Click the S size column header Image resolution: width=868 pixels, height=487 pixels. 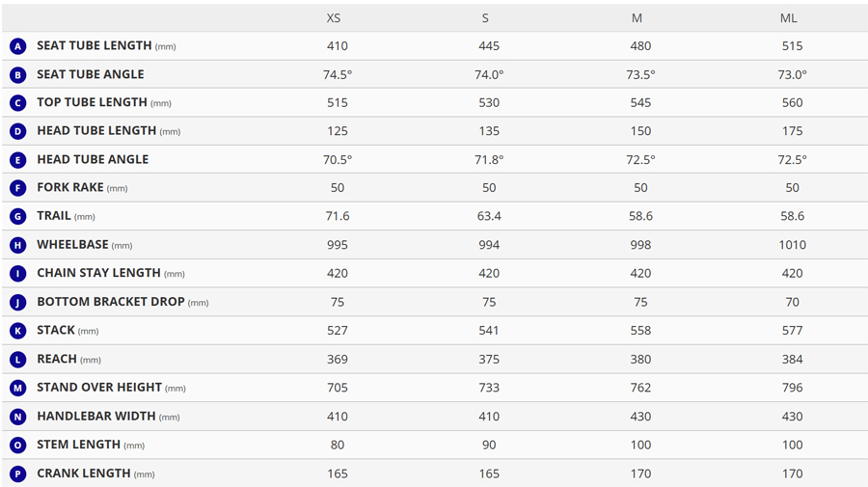(x=485, y=18)
